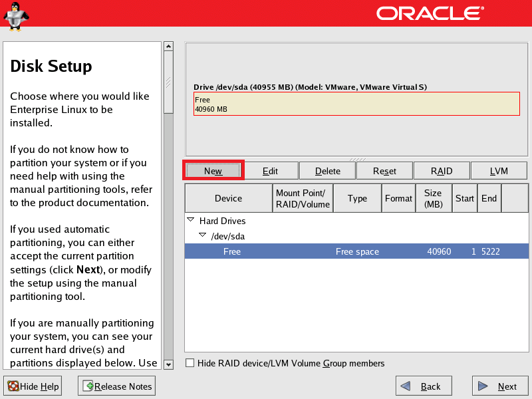This screenshot has height=399, width=532.
Task: Click the penguin logo in header
Action: pos(15,17)
